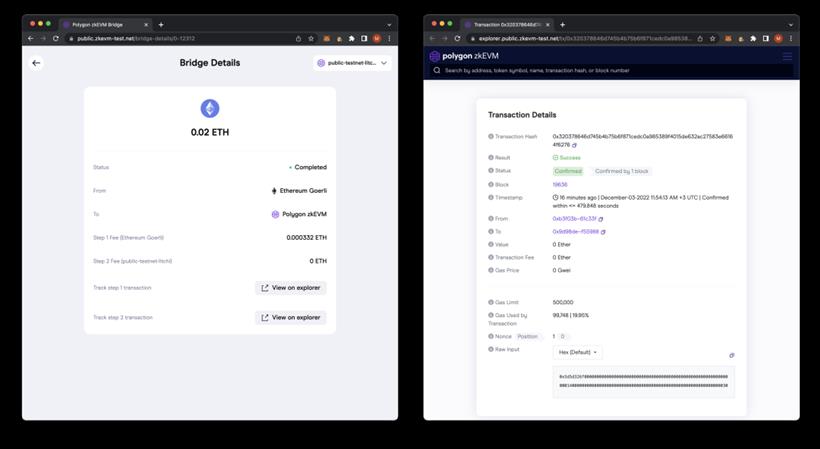Expand tab search chevron in Bridge window
The height and width of the screenshot is (449, 820).
389,25
